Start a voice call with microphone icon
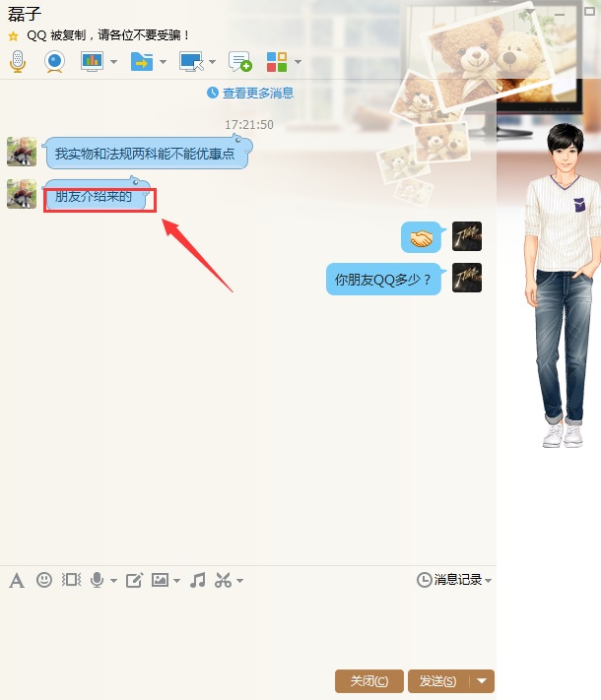 tap(18, 62)
